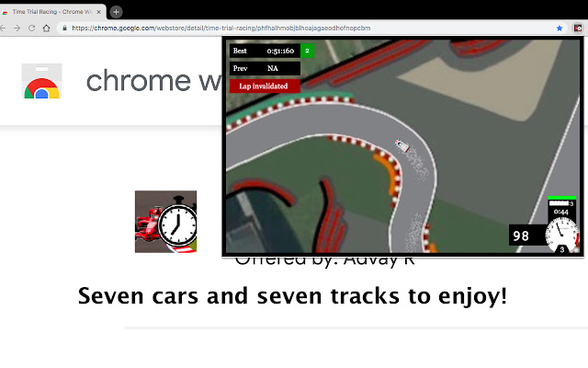
Task: Click Seven cars and seven tracks heading
Action: (x=292, y=296)
